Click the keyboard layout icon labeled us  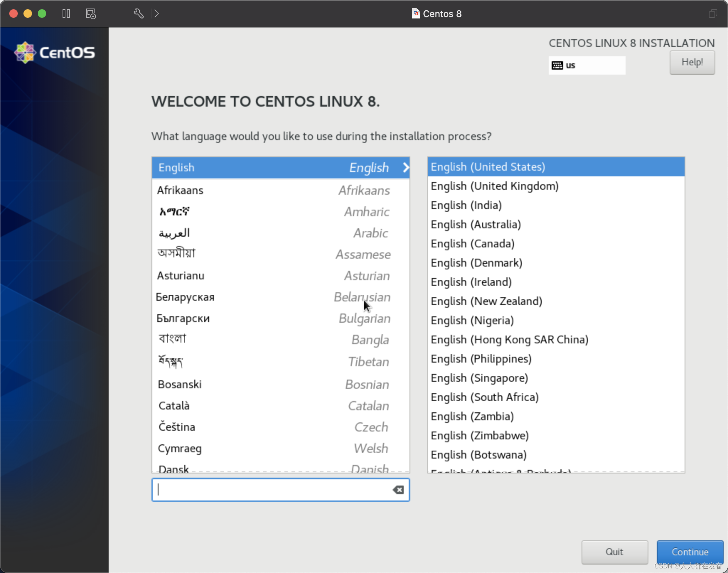point(557,65)
